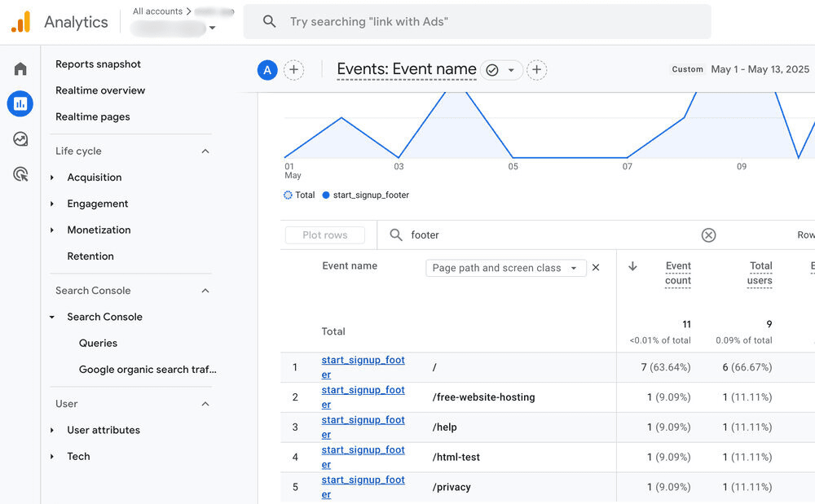Open the Home icon in left rail

pyautogui.click(x=20, y=69)
